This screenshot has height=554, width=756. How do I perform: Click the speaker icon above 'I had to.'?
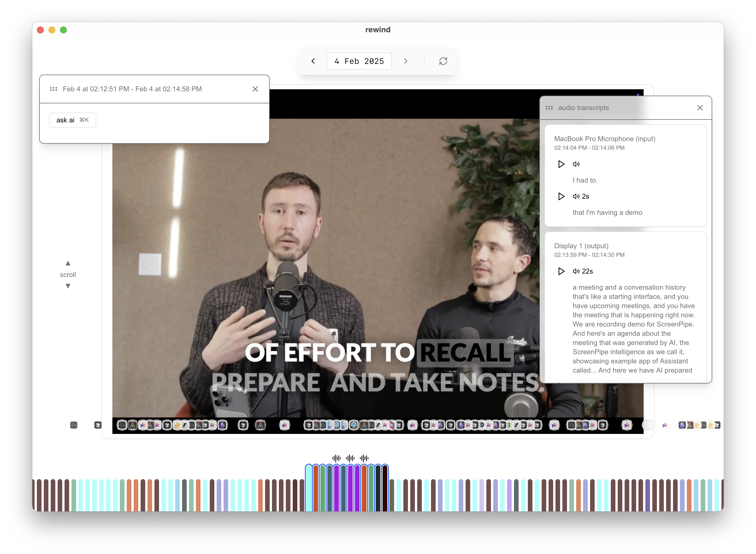[576, 164]
